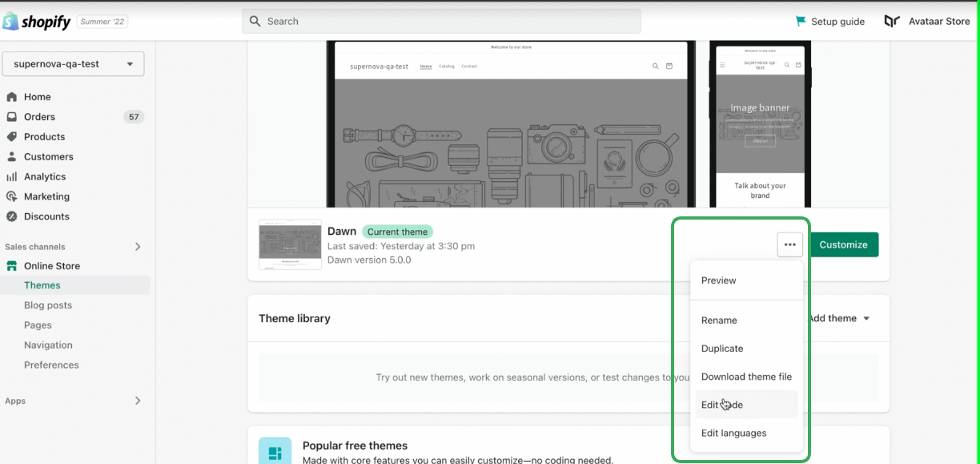Click the top Search input field

[x=441, y=22]
